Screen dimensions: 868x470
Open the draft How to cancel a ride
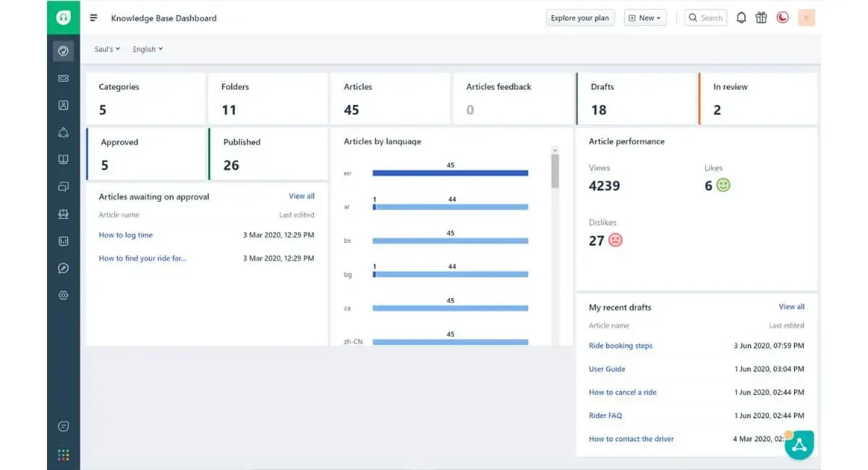click(x=623, y=392)
